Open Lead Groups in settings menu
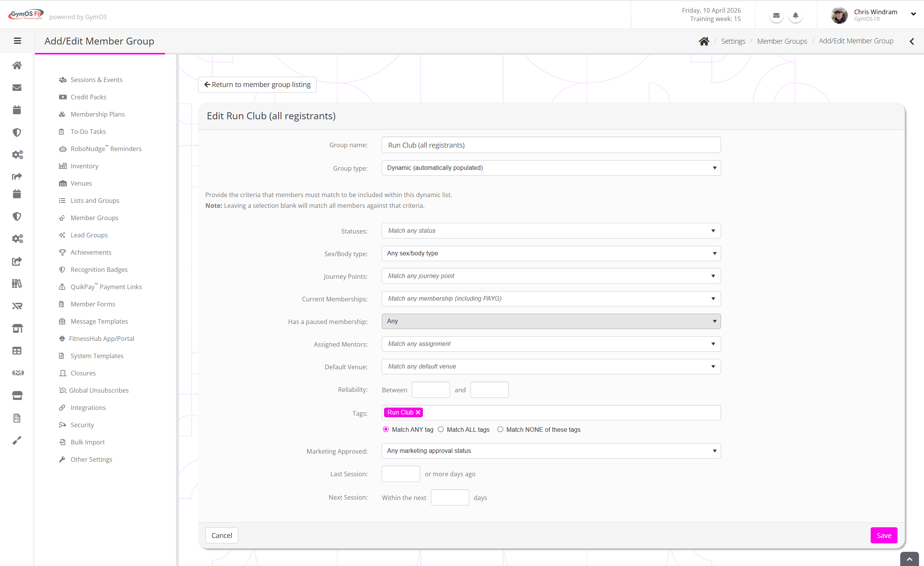Image resolution: width=924 pixels, height=566 pixels. 89,235
